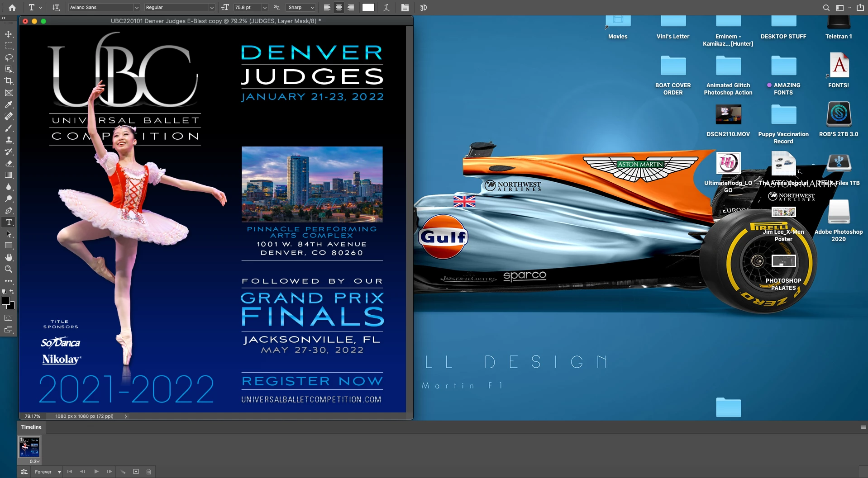
Task: Select the Clone Stamp tool
Action: pyautogui.click(x=9, y=140)
